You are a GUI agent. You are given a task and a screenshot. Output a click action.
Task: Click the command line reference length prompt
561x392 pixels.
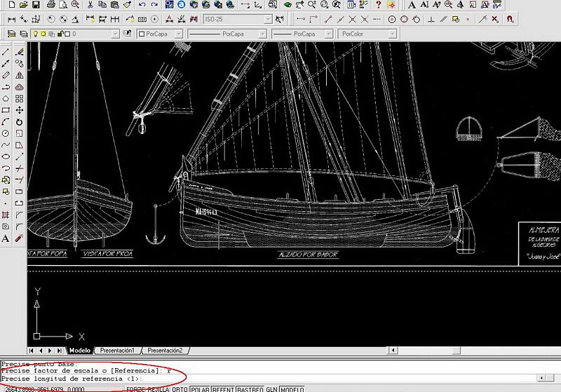pos(72,379)
